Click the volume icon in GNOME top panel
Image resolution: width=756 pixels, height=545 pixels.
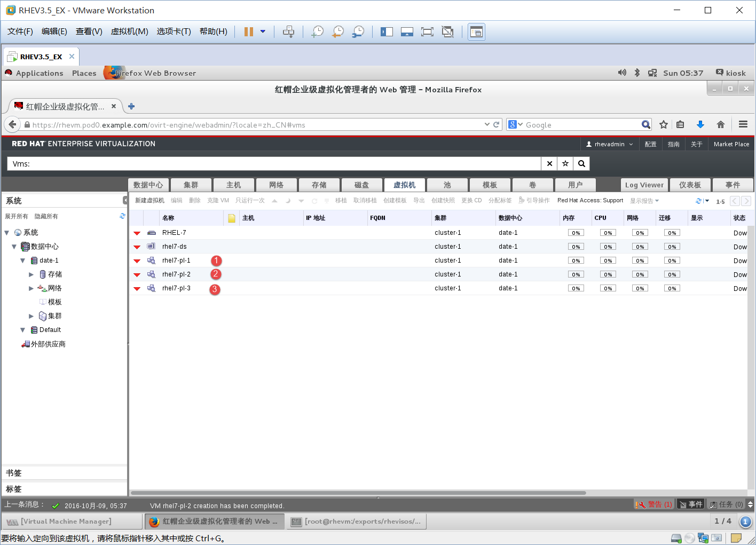[x=622, y=73]
